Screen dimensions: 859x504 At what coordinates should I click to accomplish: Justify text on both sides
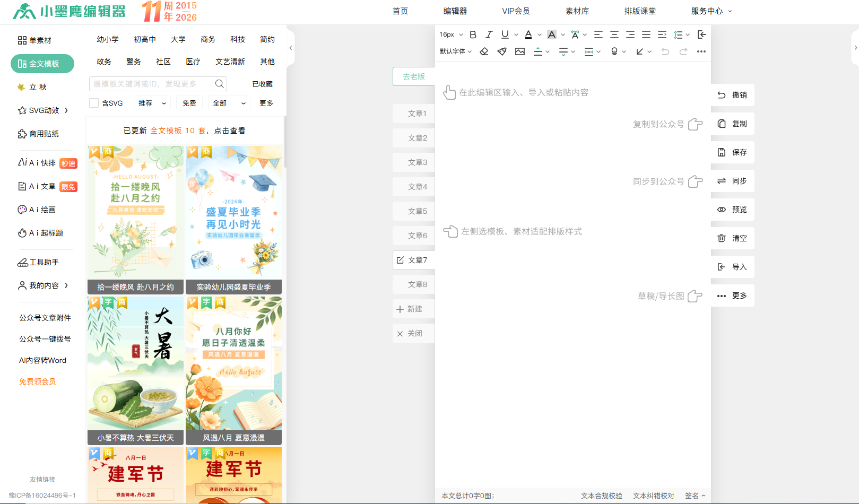point(646,34)
